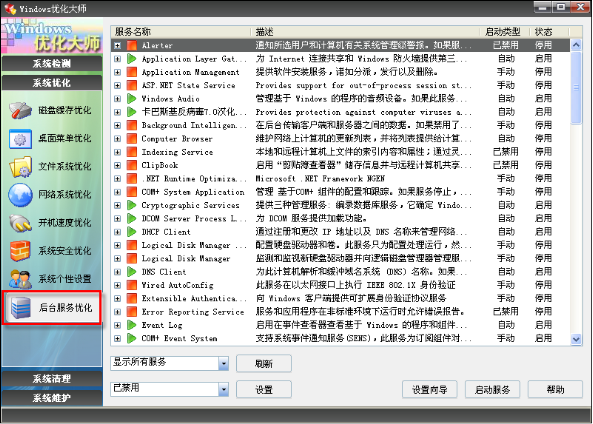This screenshot has width=593, height=424.
Task: Open the 系统优化 section tab
Action: [x=52, y=83]
